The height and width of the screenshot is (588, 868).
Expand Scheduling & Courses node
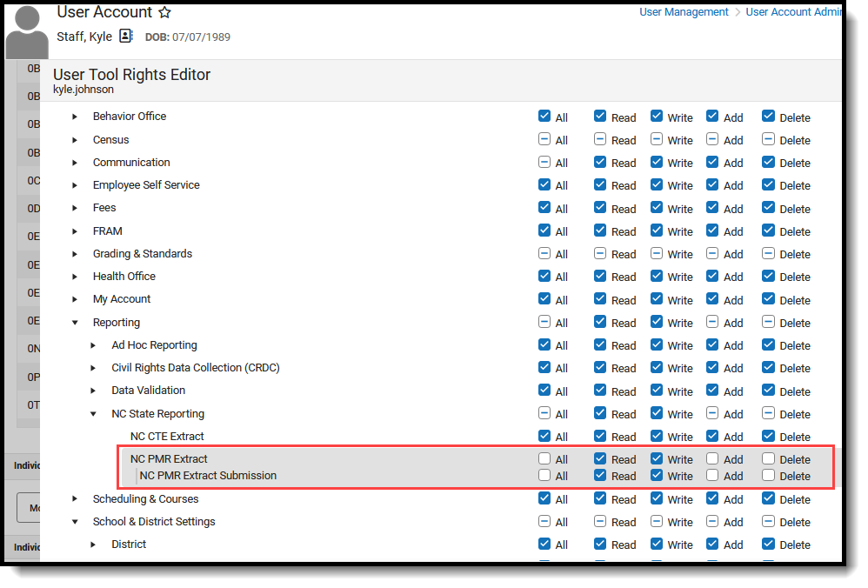tap(75, 499)
